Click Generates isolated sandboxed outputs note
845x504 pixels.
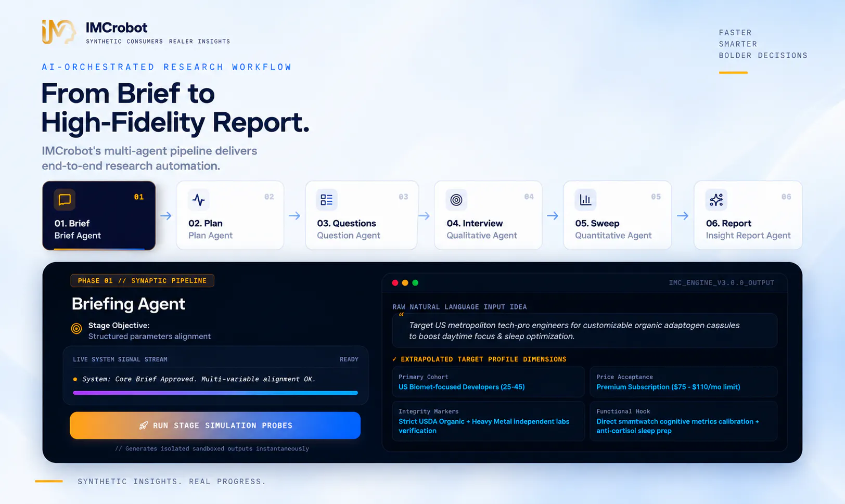[x=212, y=448]
